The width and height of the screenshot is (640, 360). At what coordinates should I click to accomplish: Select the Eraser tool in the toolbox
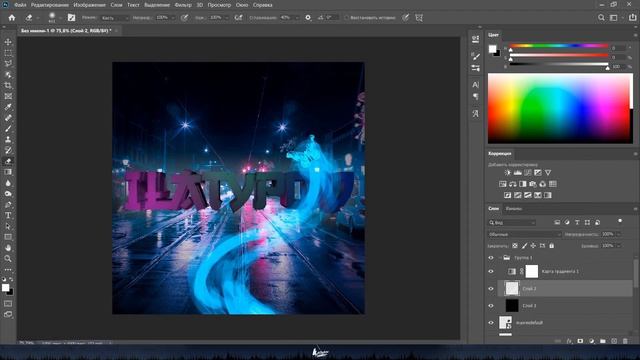pos(8,161)
